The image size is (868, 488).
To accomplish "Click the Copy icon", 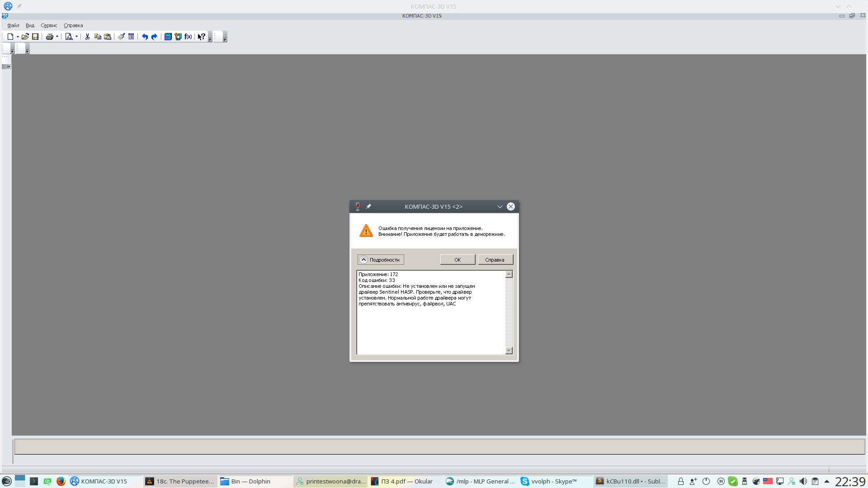I will pyautogui.click(x=98, y=37).
